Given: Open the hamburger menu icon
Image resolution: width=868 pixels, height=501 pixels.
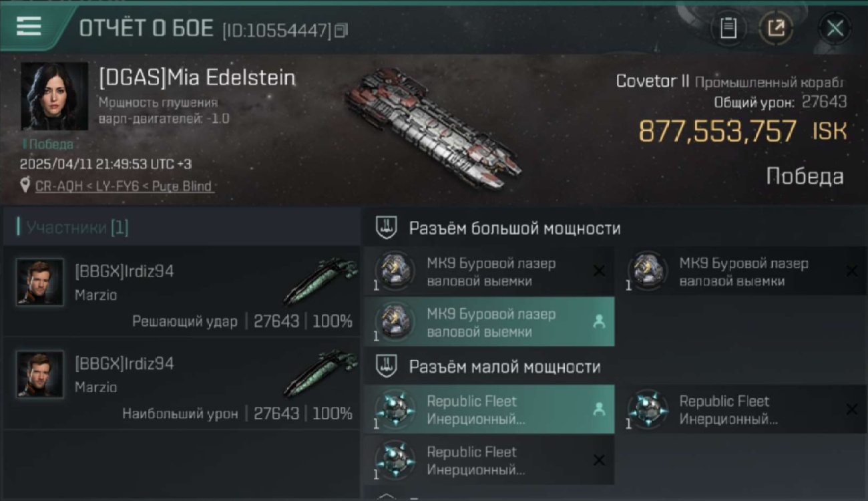Looking at the screenshot, I should (x=29, y=27).
